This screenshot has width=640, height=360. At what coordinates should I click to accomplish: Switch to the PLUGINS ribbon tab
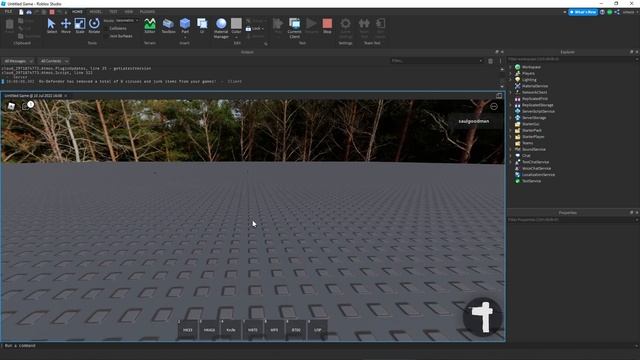pos(147,12)
